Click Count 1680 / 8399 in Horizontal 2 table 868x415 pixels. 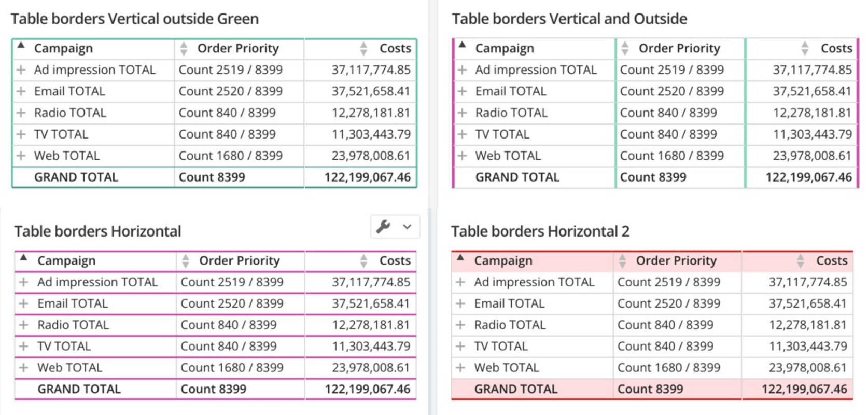(669, 368)
